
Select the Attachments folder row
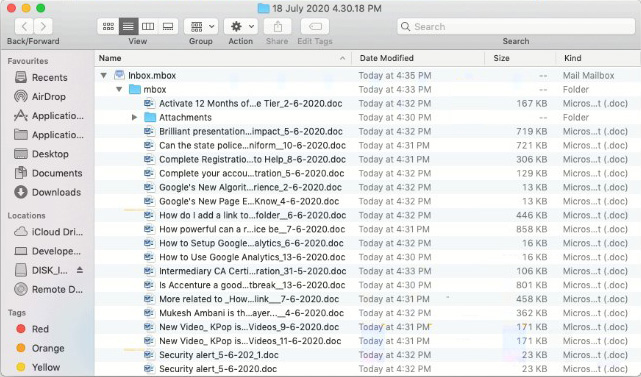[368, 117]
